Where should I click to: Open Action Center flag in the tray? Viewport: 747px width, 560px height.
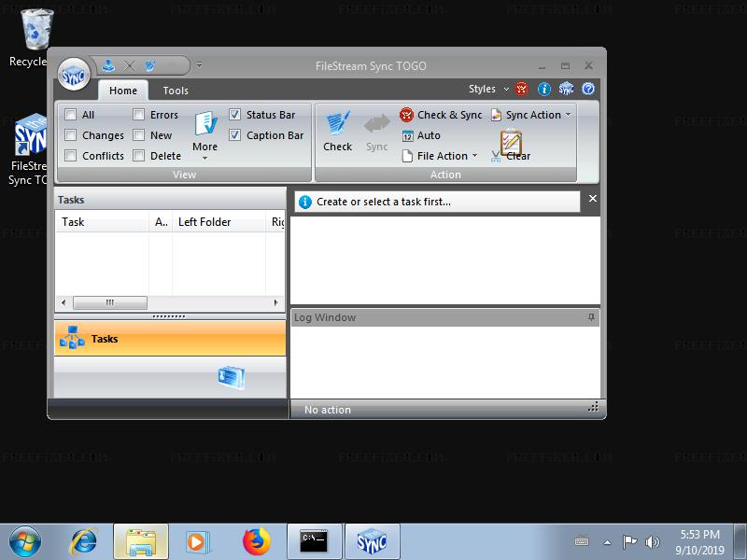click(x=629, y=541)
